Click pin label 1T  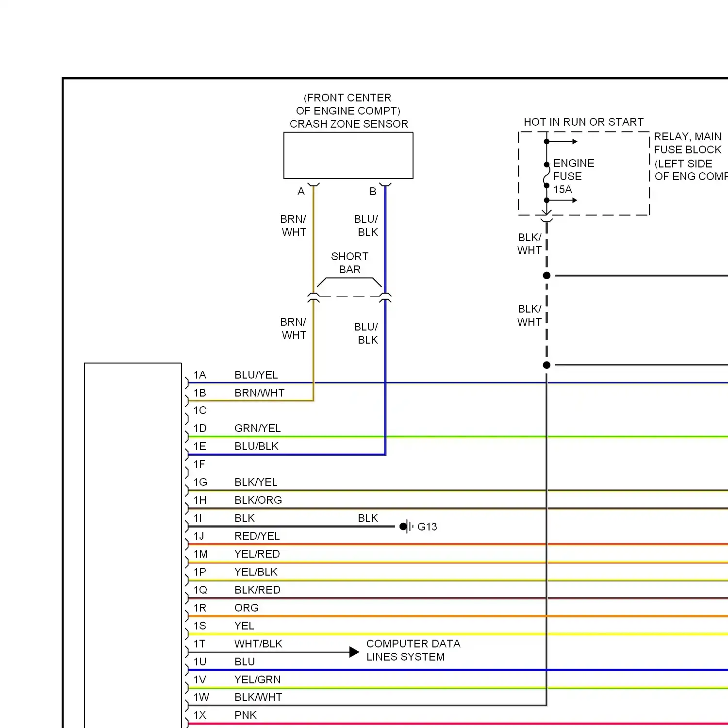pyautogui.click(x=199, y=644)
